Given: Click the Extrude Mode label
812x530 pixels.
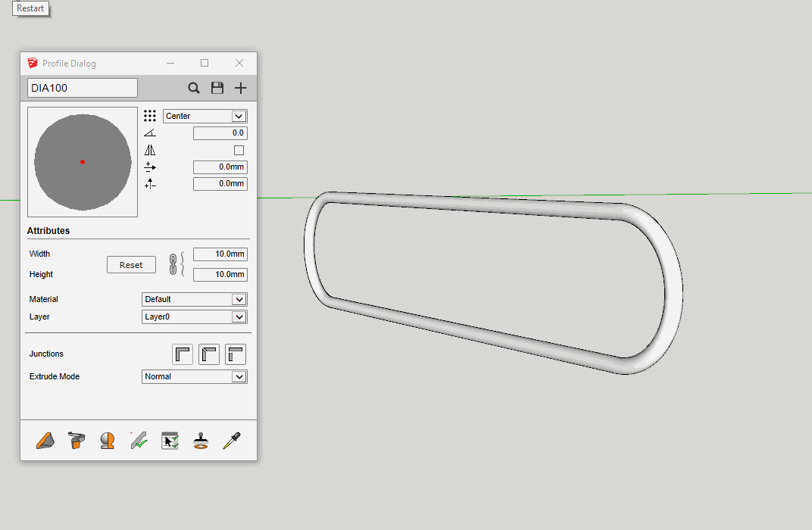Looking at the screenshot, I should pos(55,377).
